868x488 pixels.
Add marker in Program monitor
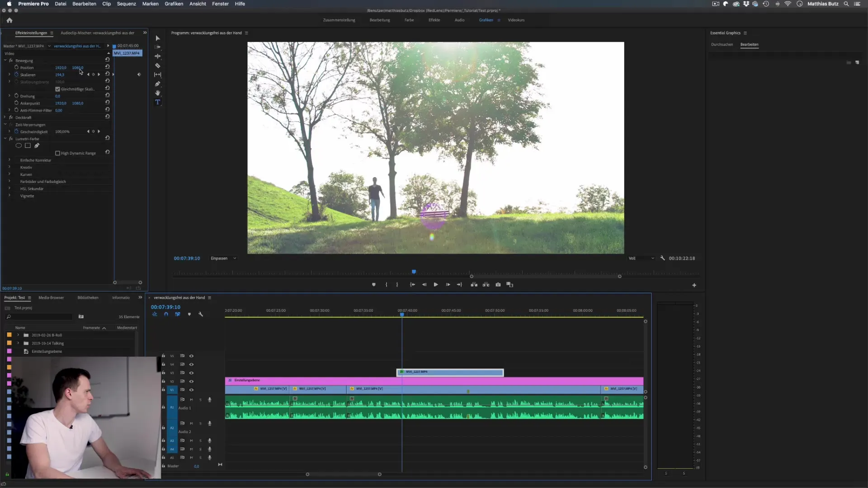coord(373,285)
